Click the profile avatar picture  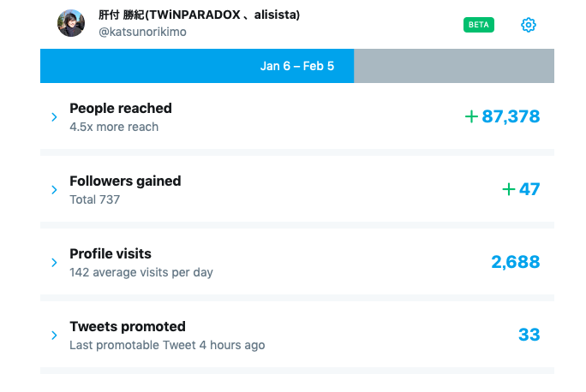click(71, 23)
